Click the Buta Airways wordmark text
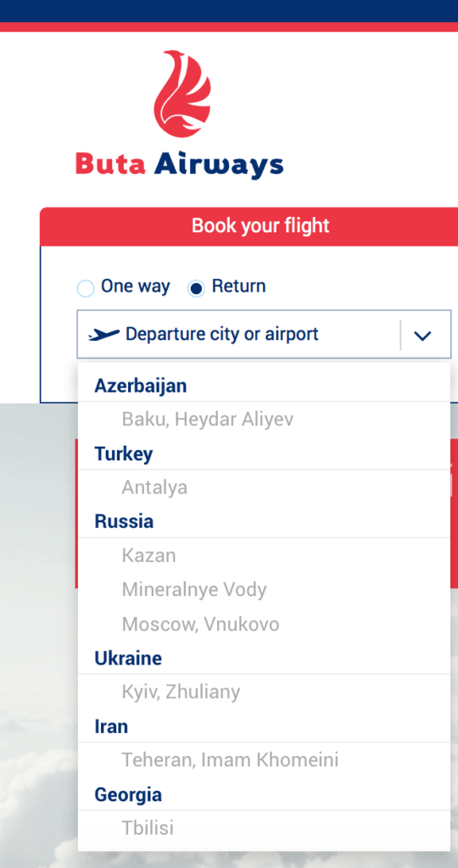 click(x=180, y=164)
